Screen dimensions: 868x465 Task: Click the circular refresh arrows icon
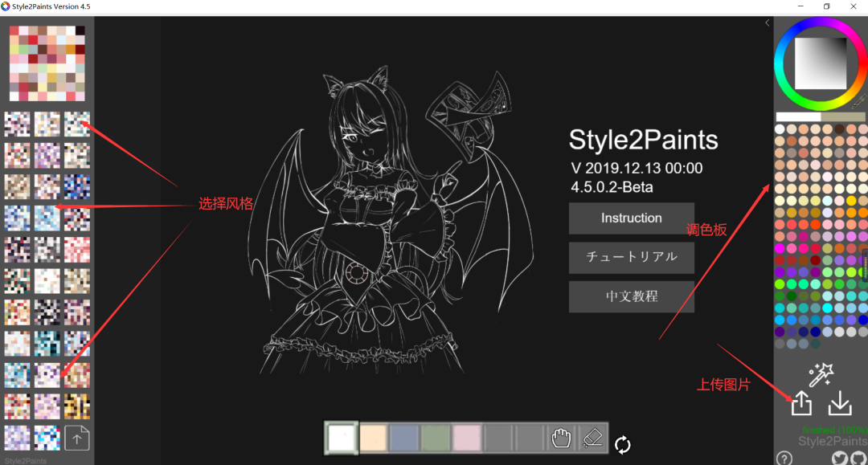pyautogui.click(x=623, y=445)
